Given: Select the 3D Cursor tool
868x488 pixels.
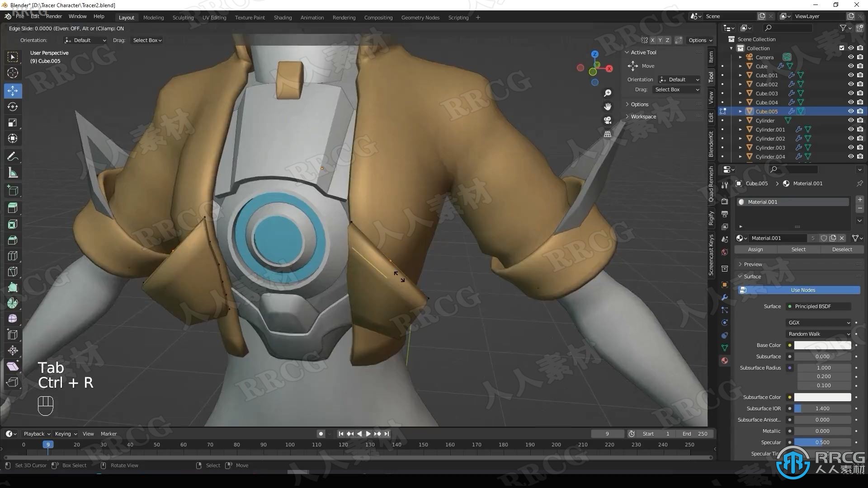Looking at the screenshot, I should click(x=13, y=73).
